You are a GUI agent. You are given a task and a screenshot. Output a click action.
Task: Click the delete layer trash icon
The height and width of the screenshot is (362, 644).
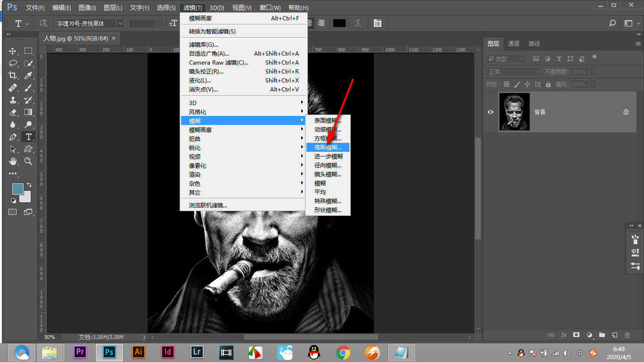pyautogui.click(x=627, y=335)
